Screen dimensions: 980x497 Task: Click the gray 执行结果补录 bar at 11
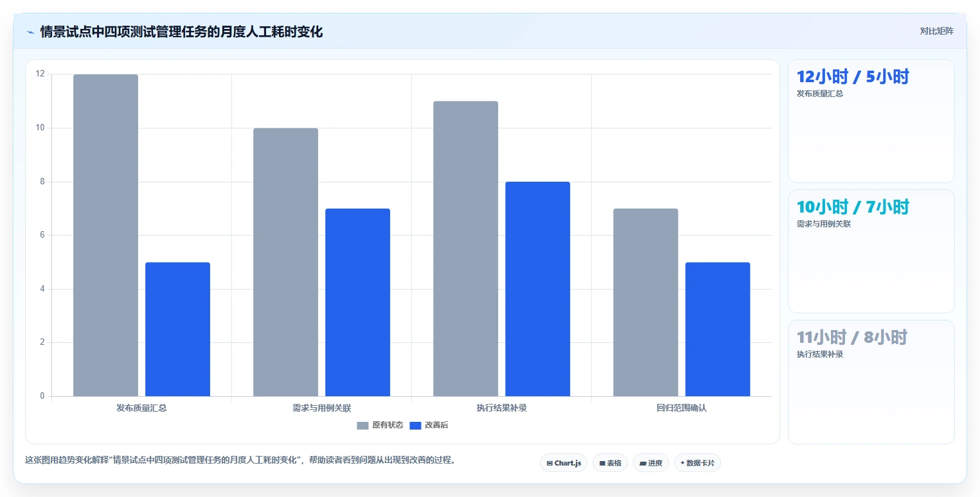[465, 248]
